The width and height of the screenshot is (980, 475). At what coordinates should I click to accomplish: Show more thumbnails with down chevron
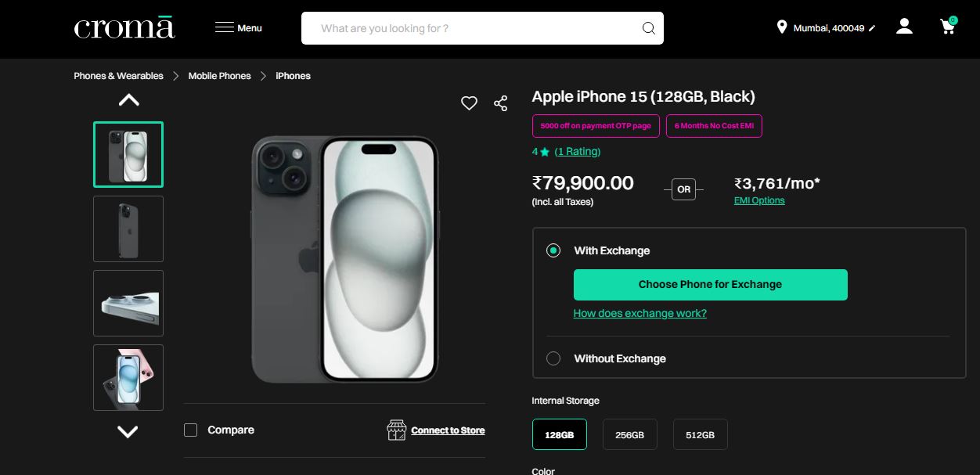click(128, 432)
